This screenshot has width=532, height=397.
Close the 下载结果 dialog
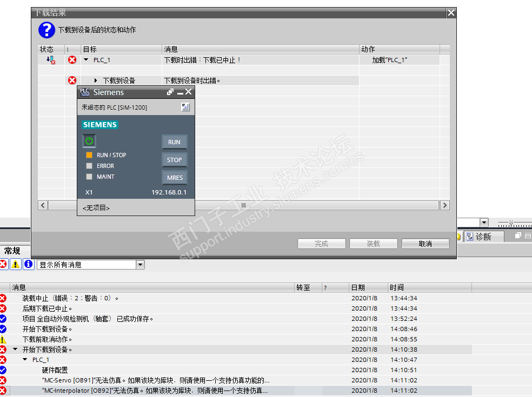coord(451,13)
